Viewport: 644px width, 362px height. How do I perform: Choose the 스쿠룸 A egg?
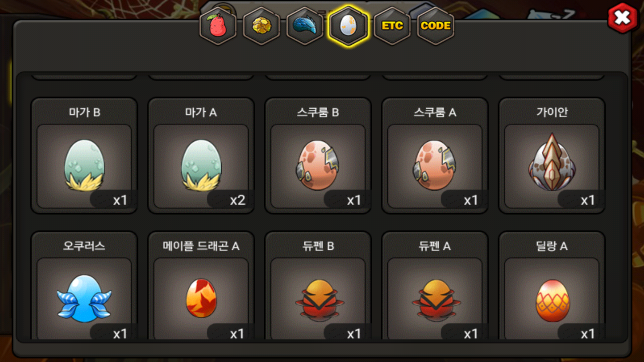(x=435, y=156)
